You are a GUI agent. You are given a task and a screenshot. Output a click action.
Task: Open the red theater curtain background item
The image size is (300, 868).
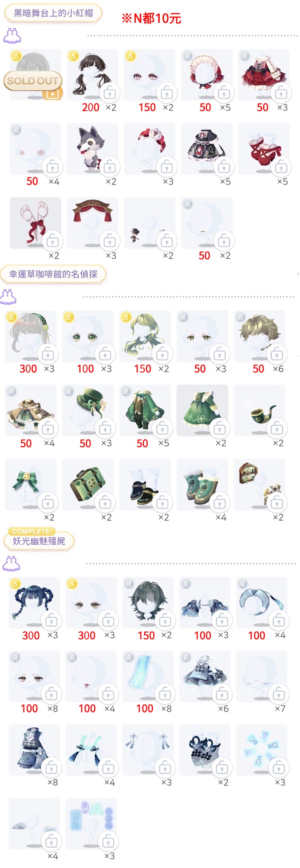[x=92, y=223]
